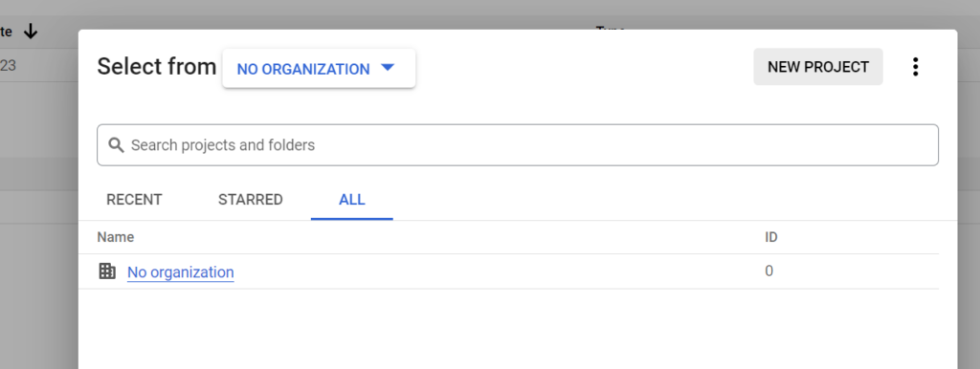The width and height of the screenshot is (980, 369).
Task: Expand the blue dropdown caret triangle
Action: click(x=388, y=68)
